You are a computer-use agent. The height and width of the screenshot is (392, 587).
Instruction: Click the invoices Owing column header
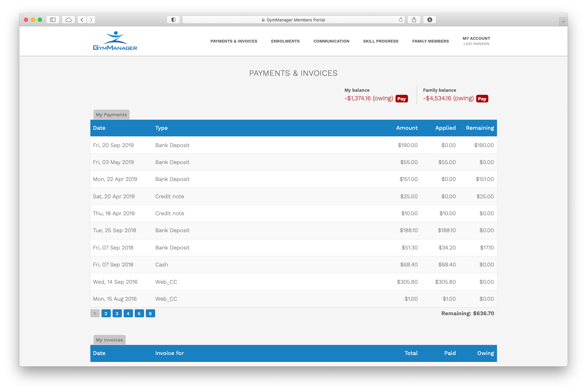pyautogui.click(x=486, y=353)
